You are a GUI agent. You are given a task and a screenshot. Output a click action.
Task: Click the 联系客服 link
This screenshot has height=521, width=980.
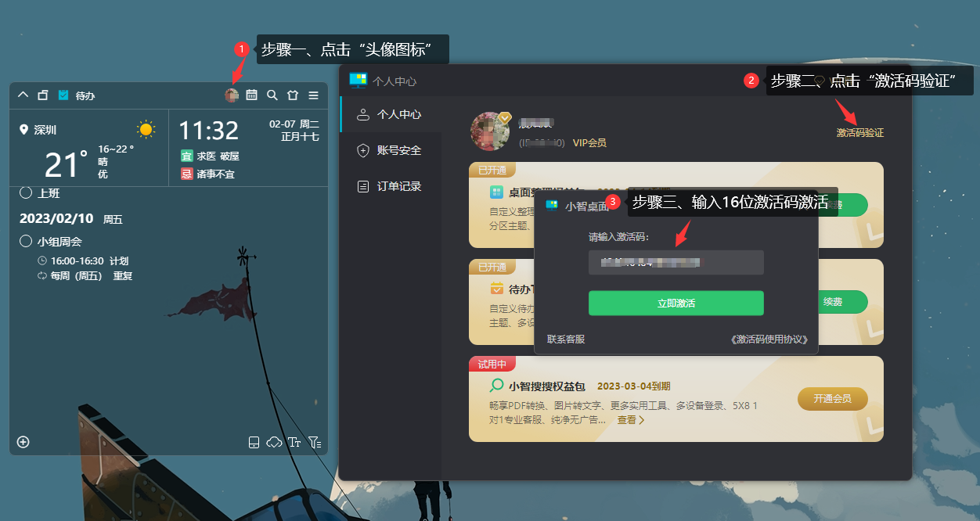(566, 340)
